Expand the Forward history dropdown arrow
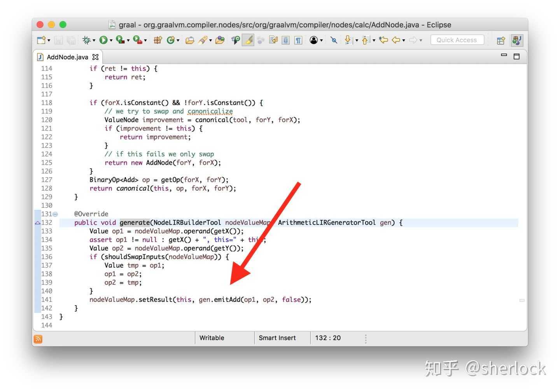 [x=421, y=40]
